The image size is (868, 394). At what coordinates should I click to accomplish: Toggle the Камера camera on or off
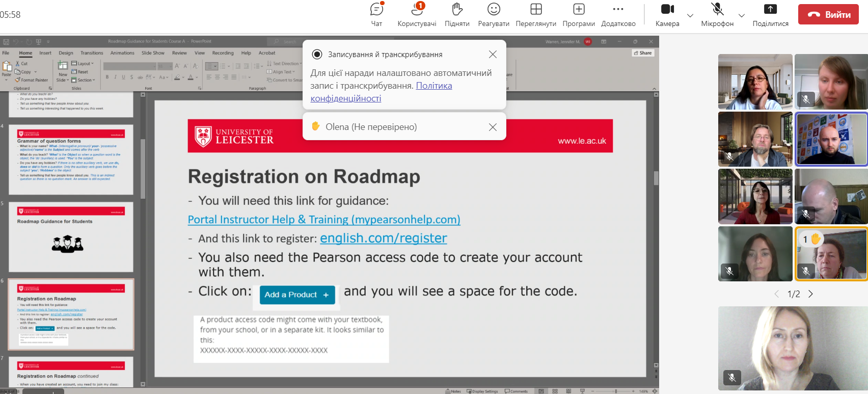[x=667, y=15]
